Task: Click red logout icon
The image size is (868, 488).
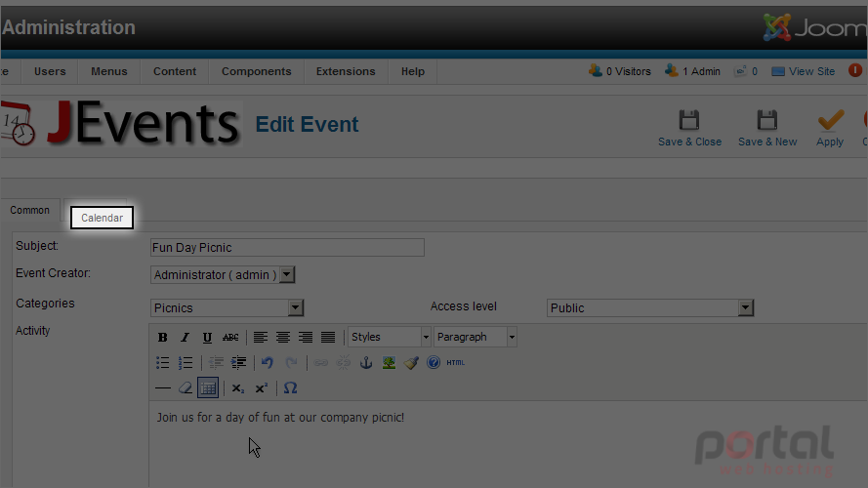Action: click(855, 71)
